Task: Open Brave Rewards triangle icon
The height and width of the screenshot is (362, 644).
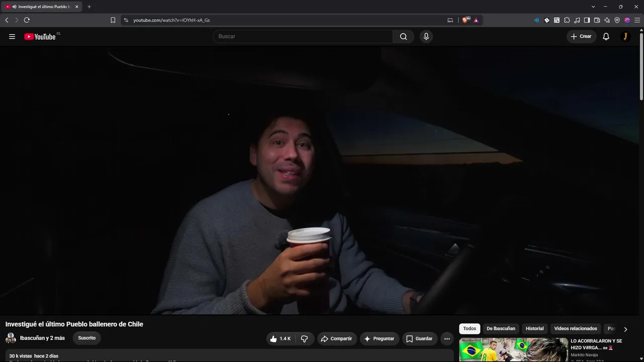Action: 476,20
